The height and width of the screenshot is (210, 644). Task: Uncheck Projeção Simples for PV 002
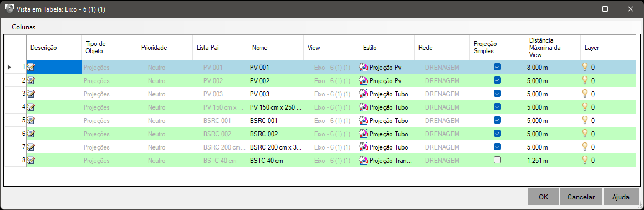(x=497, y=80)
